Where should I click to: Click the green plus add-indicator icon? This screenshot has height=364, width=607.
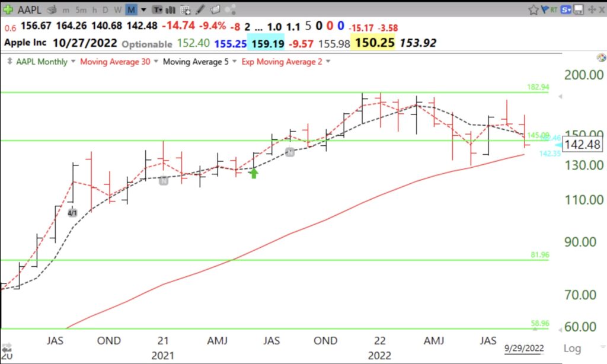8,9
